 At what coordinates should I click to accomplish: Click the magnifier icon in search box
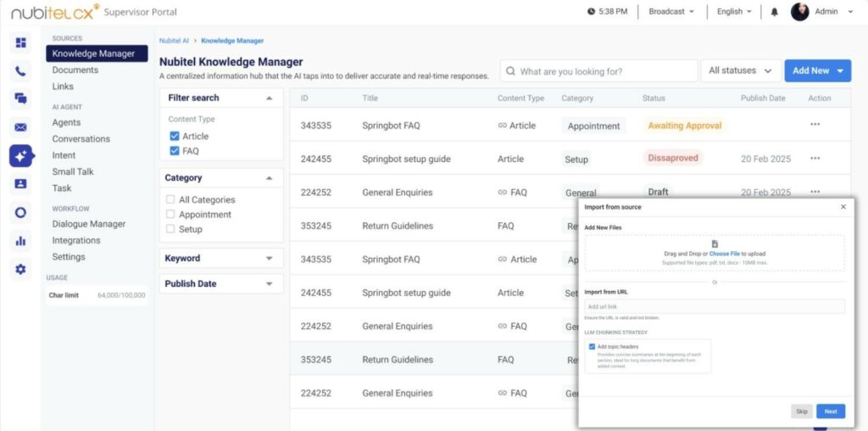click(510, 71)
